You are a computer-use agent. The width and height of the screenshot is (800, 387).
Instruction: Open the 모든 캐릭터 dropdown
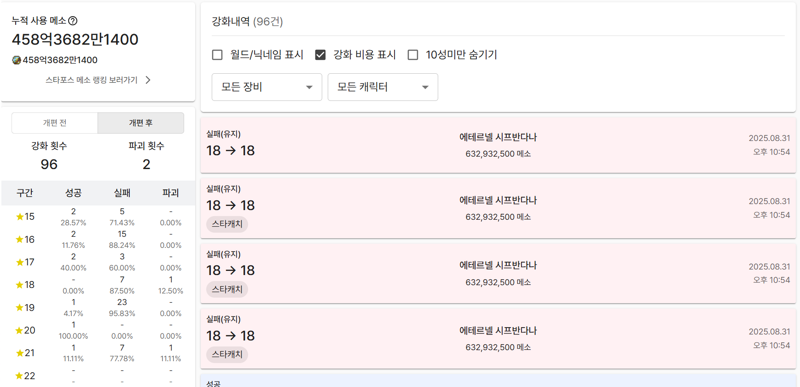(x=383, y=87)
